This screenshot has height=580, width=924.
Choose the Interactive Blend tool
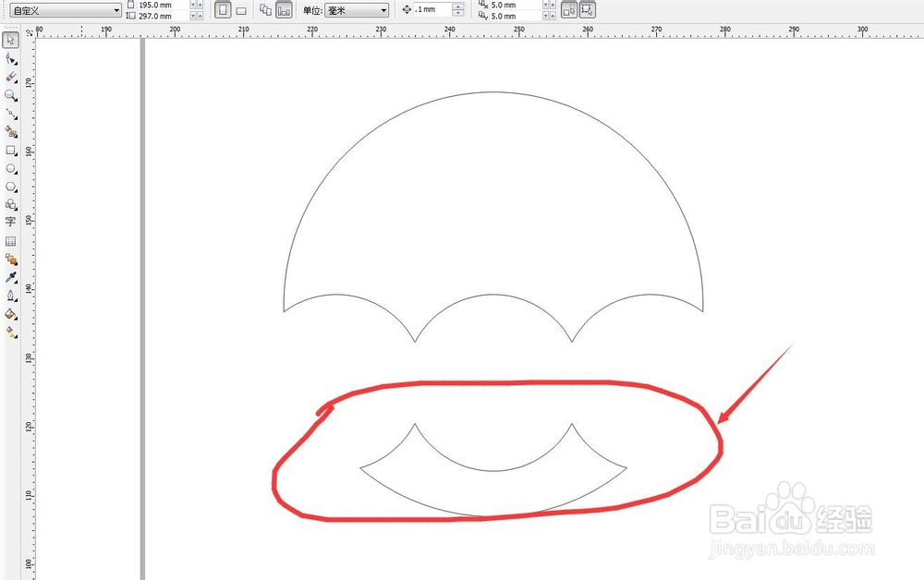click(10, 260)
